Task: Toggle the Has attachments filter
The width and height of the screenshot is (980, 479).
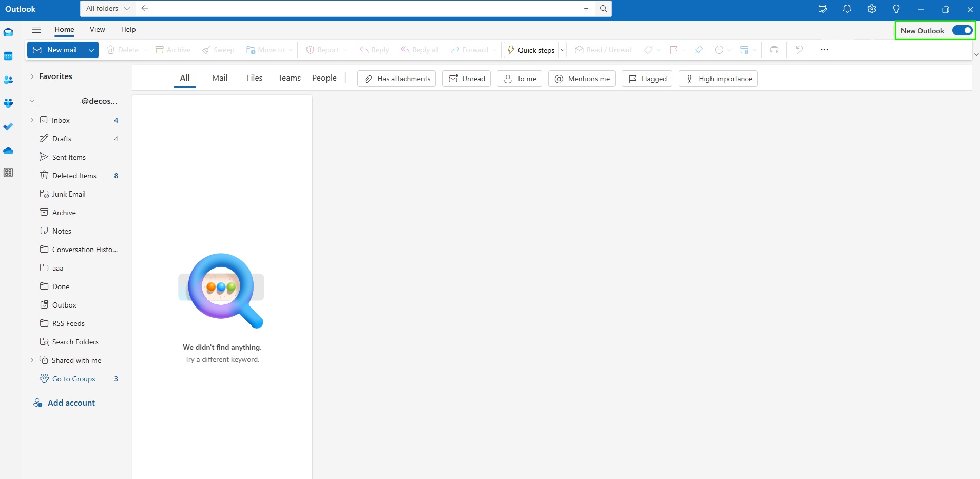Action: [x=396, y=79]
